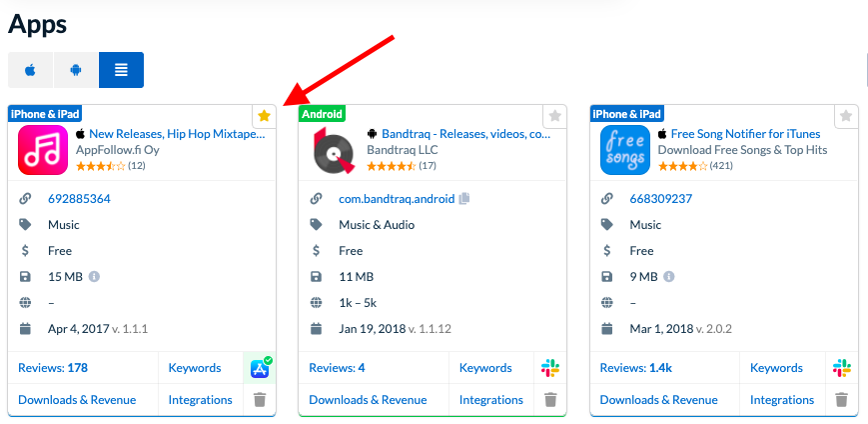Open app ID 692885364 link

pyautogui.click(x=79, y=198)
